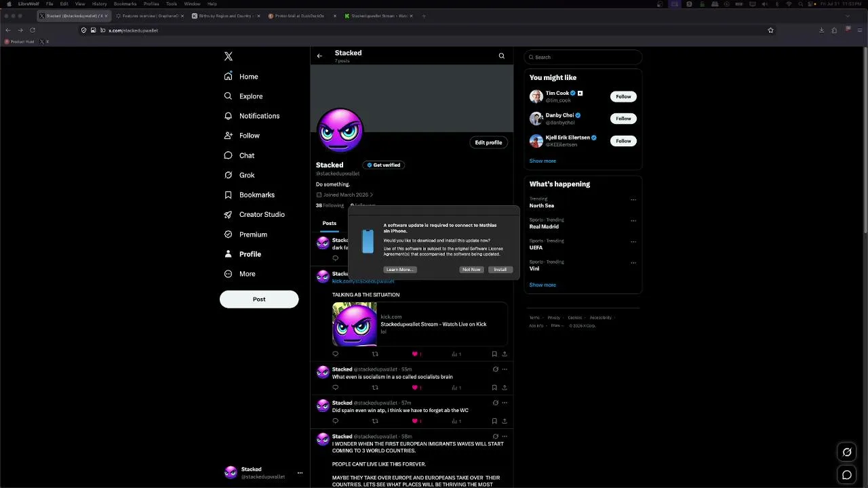Click the back arrow beside Stacked header
The image size is (868, 488).
[x=319, y=56]
